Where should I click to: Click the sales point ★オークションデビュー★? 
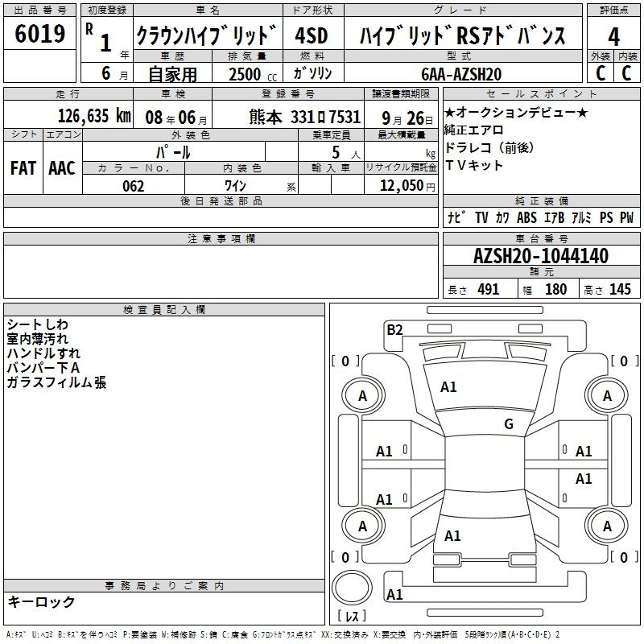[516, 112]
